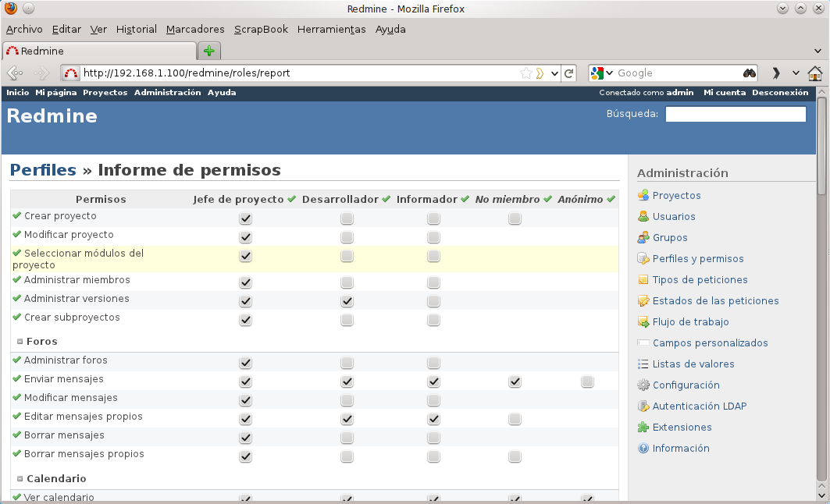Screen dimensions: 830x504
Task: Open search engine dropdown next to Google icon
Action: (609, 73)
